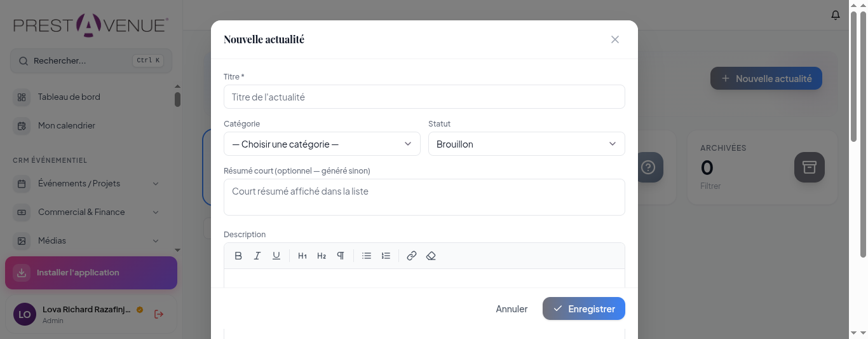Click Filtrer link in Archivées card
This screenshot has width=868, height=339.
coord(710,186)
